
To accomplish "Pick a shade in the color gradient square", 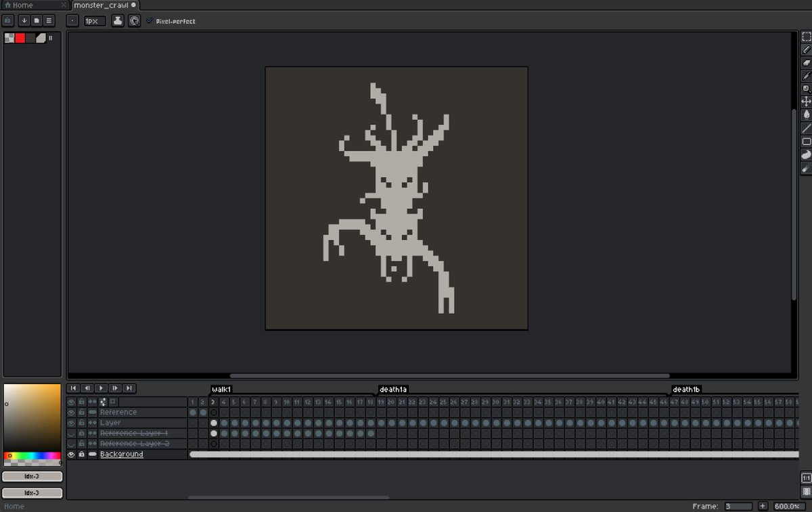I will (x=32, y=418).
